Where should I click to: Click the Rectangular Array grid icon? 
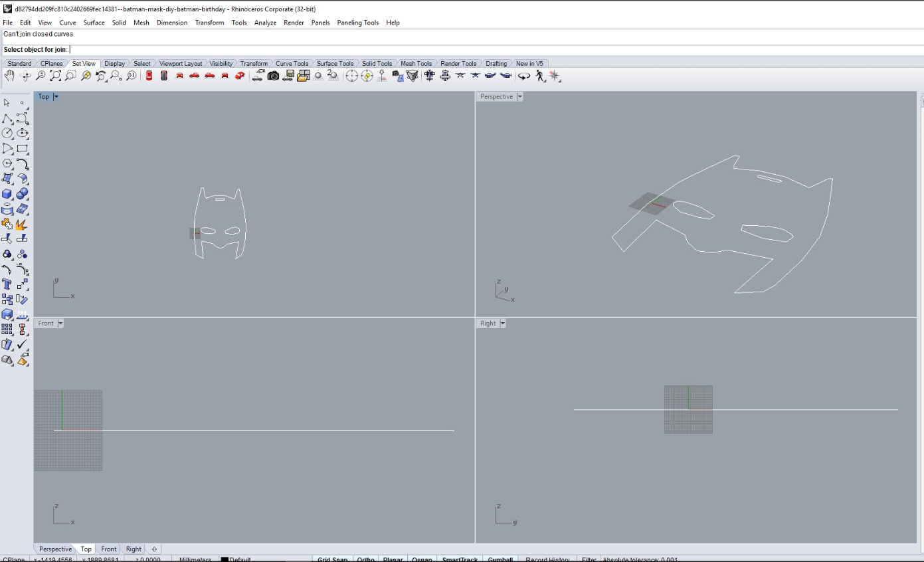pyautogui.click(x=7, y=329)
